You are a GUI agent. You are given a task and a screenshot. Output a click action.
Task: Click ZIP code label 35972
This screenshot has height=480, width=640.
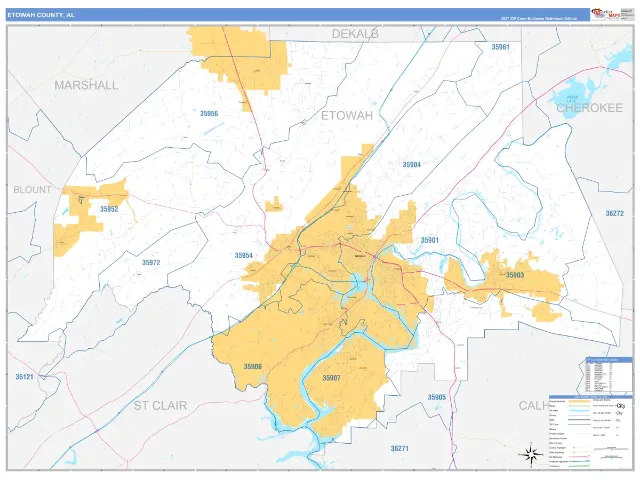[151, 262]
